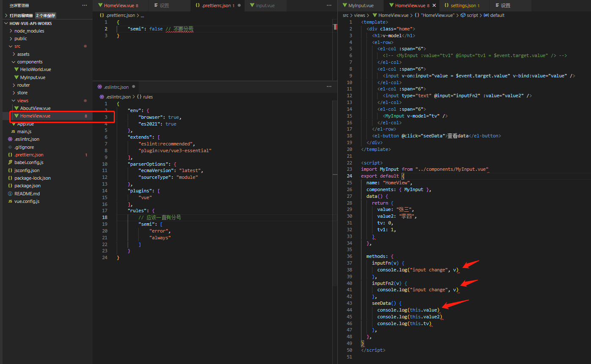This screenshot has width=591, height=364.
Task: Click the JS icon next to vue.config.js
Action: click(x=10, y=201)
